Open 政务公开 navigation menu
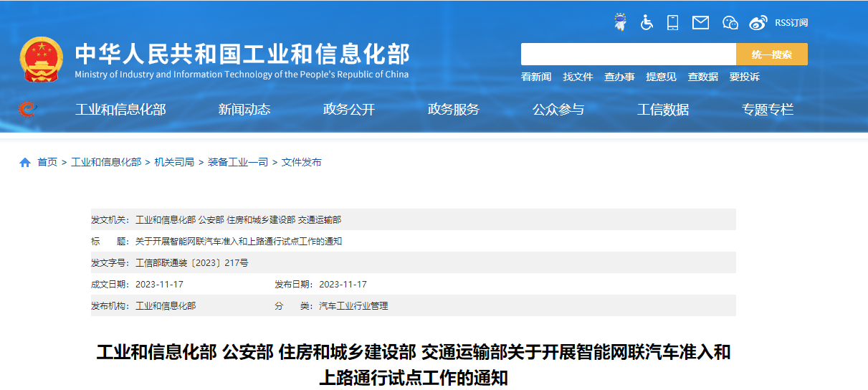 pos(349,110)
